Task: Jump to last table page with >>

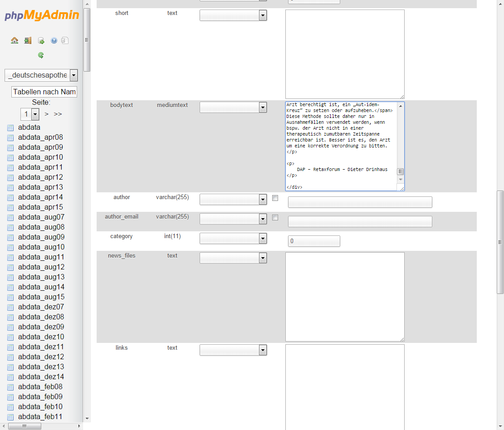Action: pos(58,114)
